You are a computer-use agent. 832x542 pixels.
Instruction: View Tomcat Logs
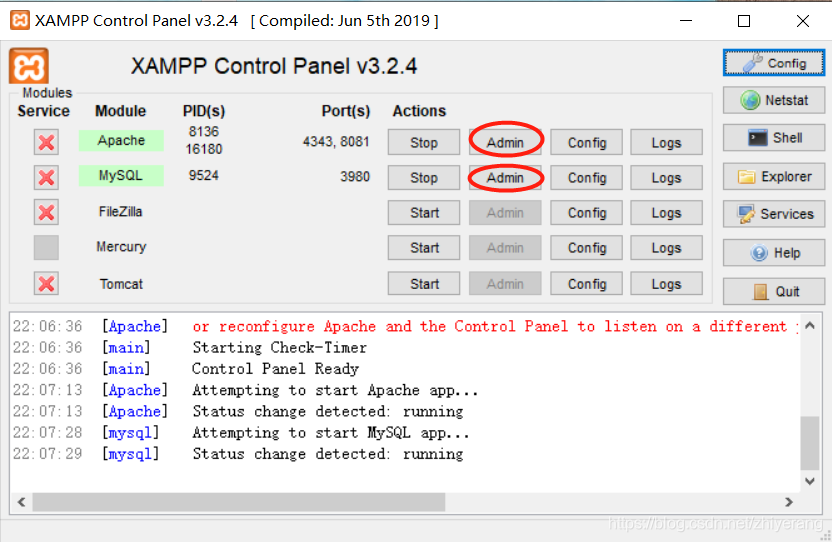click(x=666, y=283)
